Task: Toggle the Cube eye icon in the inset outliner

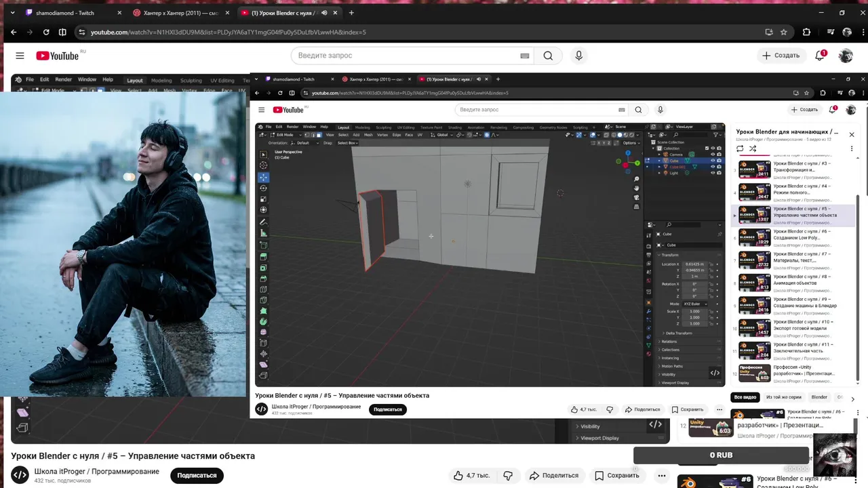Action: [x=713, y=161]
